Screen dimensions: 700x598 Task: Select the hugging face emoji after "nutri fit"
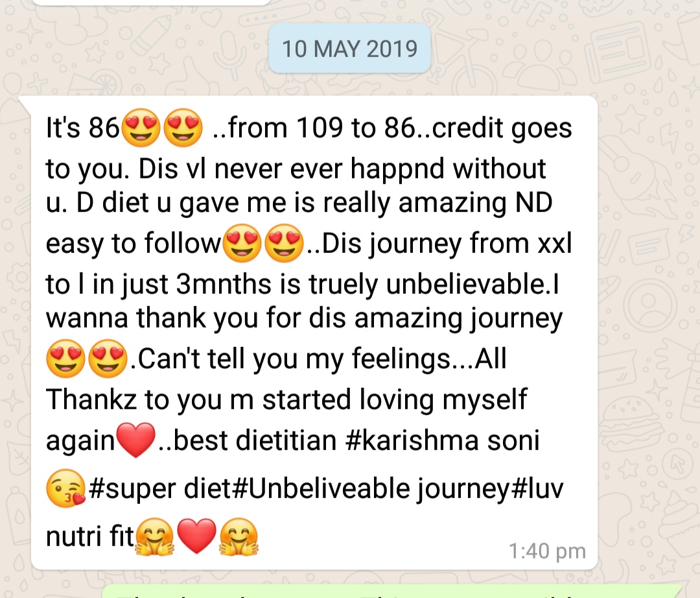coord(154,536)
